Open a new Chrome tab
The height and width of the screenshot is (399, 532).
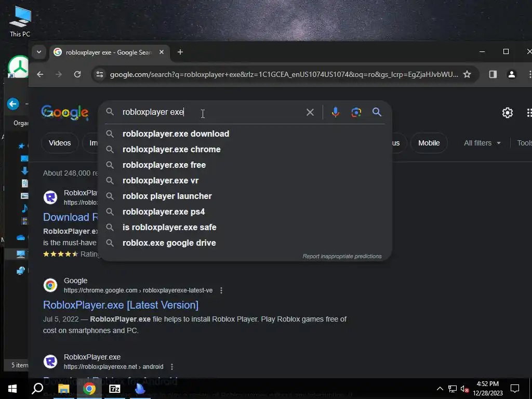pyautogui.click(x=180, y=52)
